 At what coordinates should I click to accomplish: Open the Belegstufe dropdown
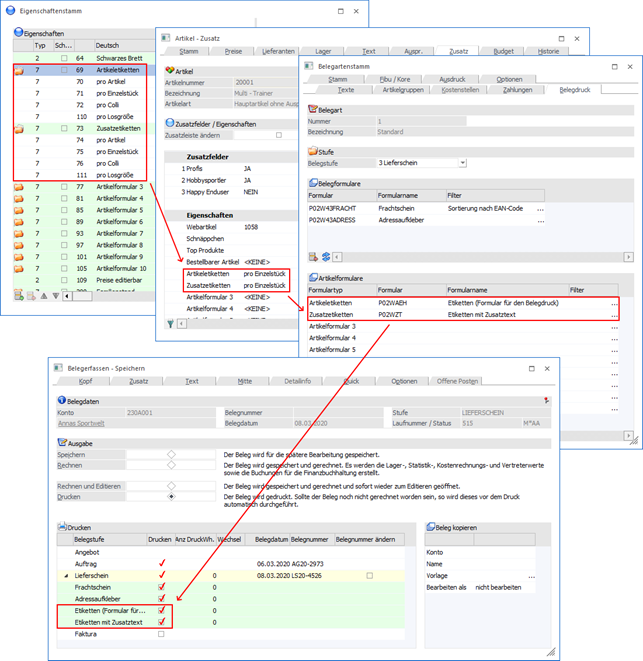click(x=462, y=162)
